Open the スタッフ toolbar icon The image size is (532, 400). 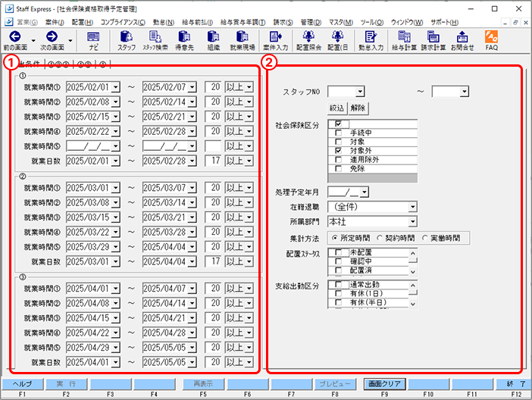[x=127, y=36]
